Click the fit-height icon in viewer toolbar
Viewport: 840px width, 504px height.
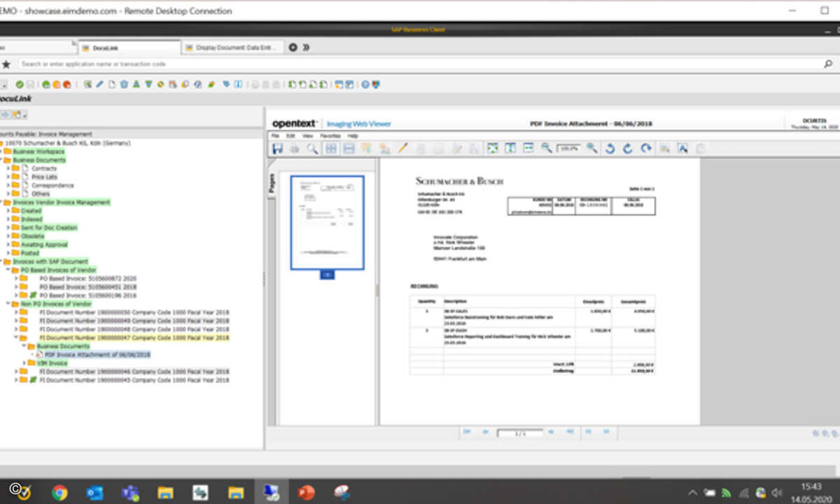point(510,148)
